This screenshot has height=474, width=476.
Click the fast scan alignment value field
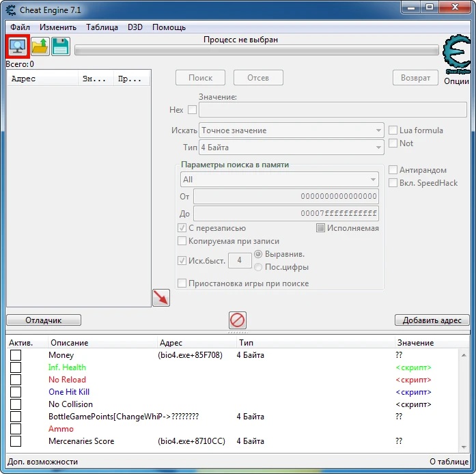tap(240, 260)
